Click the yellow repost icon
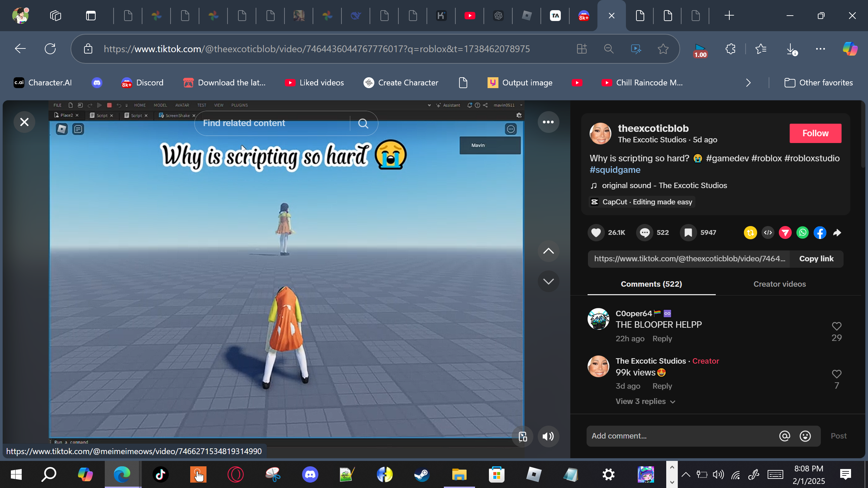868x488 pixels. [750, 232]
